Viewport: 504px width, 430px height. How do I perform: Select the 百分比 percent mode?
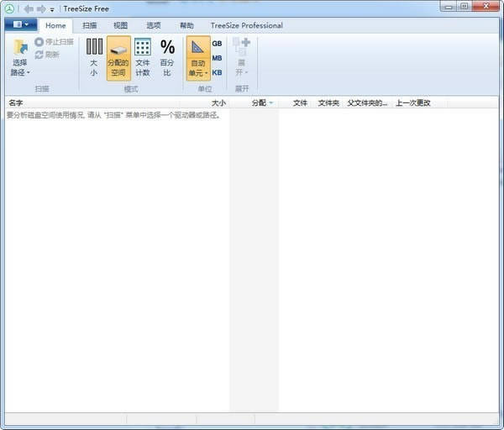coord(167,58)
